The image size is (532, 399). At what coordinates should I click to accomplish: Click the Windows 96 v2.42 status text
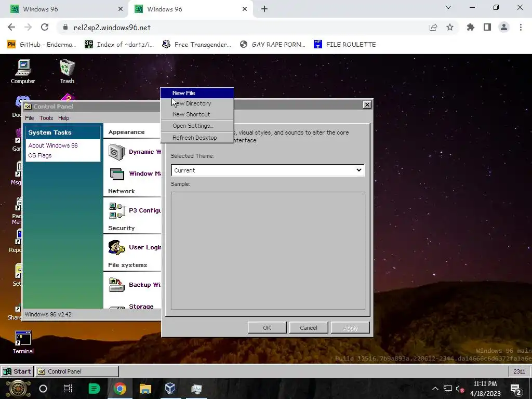pos(48,314)
